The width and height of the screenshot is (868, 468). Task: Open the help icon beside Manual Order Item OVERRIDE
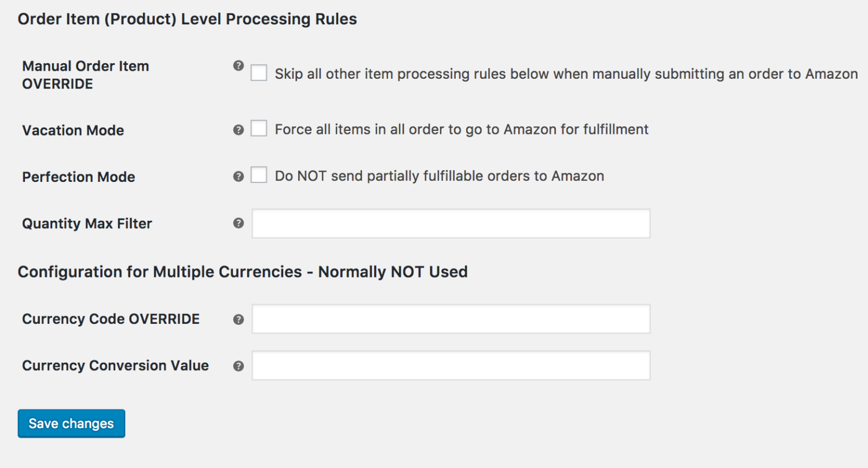[238, 66]
